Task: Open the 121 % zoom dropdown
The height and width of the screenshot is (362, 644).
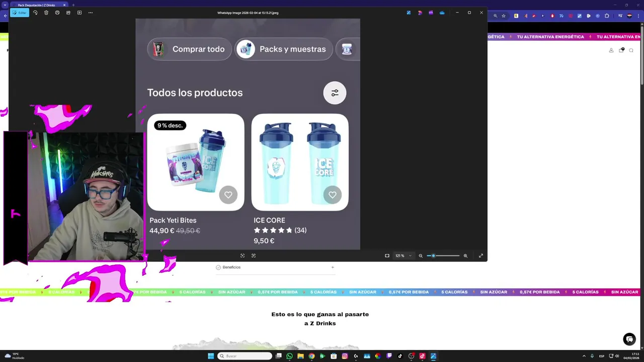Action: click(403, 255)
